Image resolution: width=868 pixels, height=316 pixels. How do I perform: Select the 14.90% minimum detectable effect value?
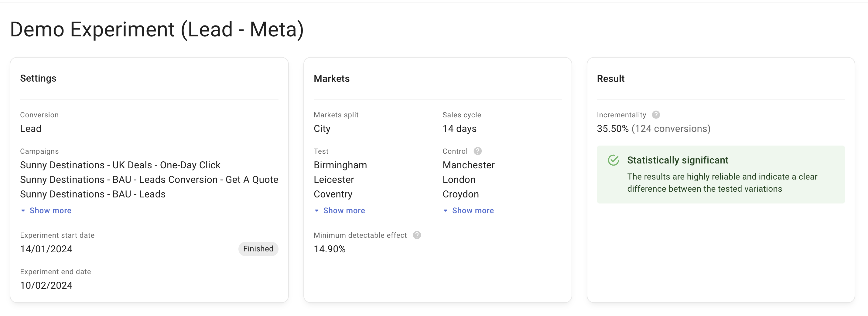tap(330, 249)
